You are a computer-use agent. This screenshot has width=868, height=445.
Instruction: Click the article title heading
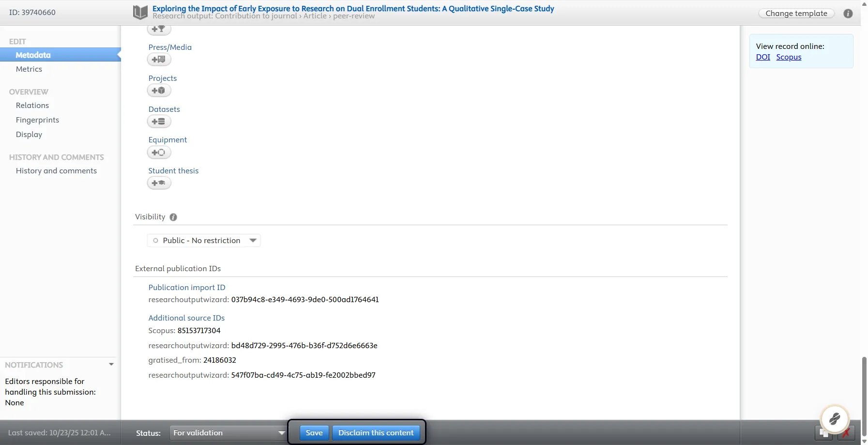[x=353, y=8]
